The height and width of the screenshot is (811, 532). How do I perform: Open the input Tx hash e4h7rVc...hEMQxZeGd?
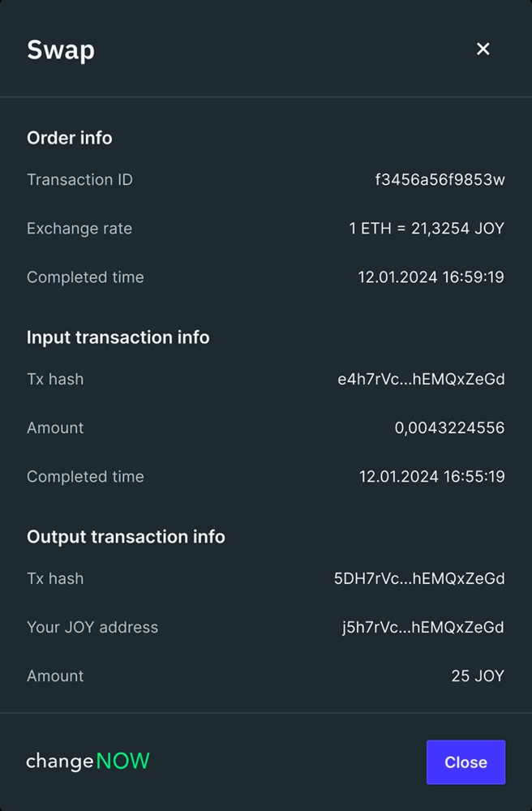tap(421, 380)
